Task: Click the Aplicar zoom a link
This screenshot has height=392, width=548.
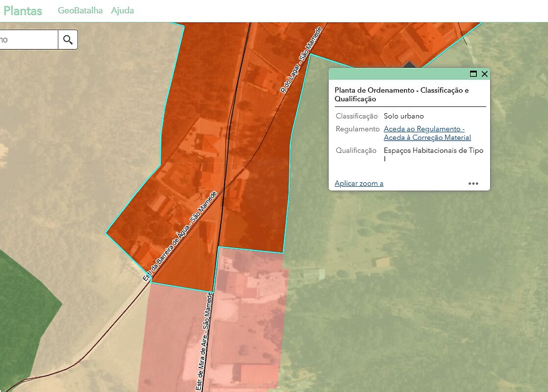Action: 359,183
